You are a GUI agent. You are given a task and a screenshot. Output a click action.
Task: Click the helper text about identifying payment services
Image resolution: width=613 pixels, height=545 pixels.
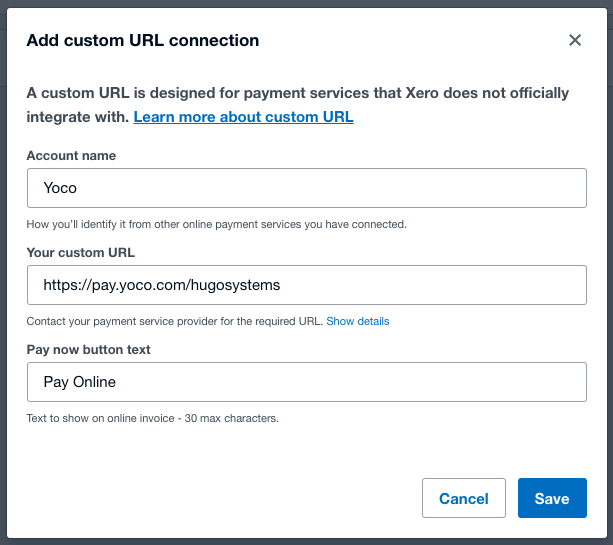(216, 224)
